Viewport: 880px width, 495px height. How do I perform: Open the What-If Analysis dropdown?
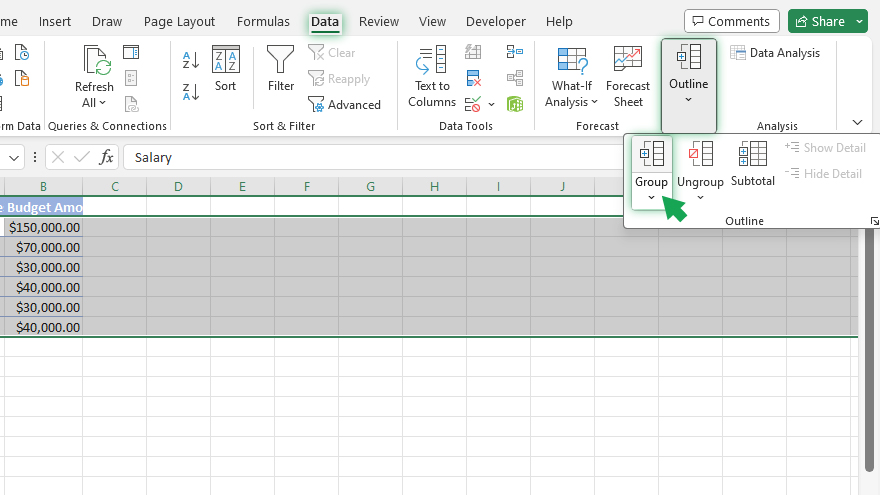[571, 76]
